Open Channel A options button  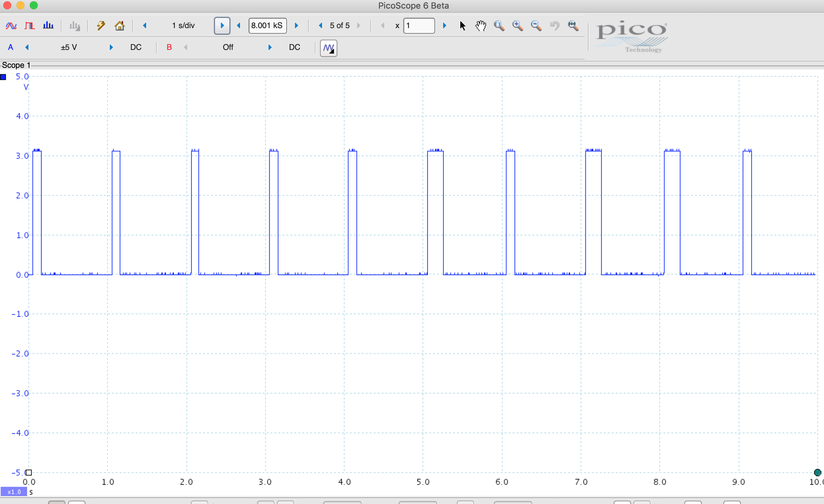pos(11,47)
